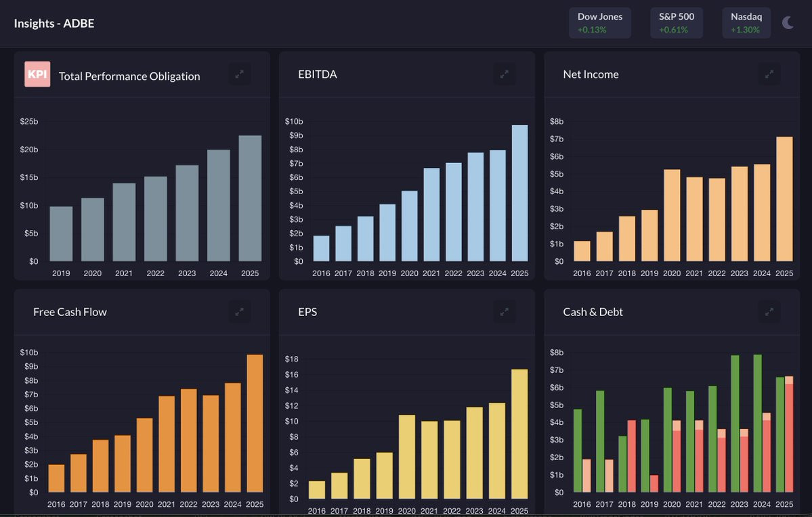
Task: Open the Dow Jones index card
Action: pyautogui.click(x=599, y=23)
